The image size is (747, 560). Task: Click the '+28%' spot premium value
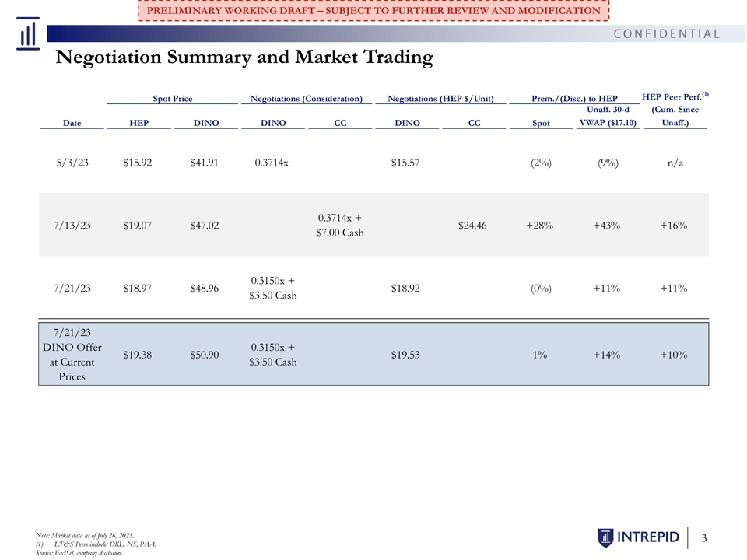coord(540,226)
